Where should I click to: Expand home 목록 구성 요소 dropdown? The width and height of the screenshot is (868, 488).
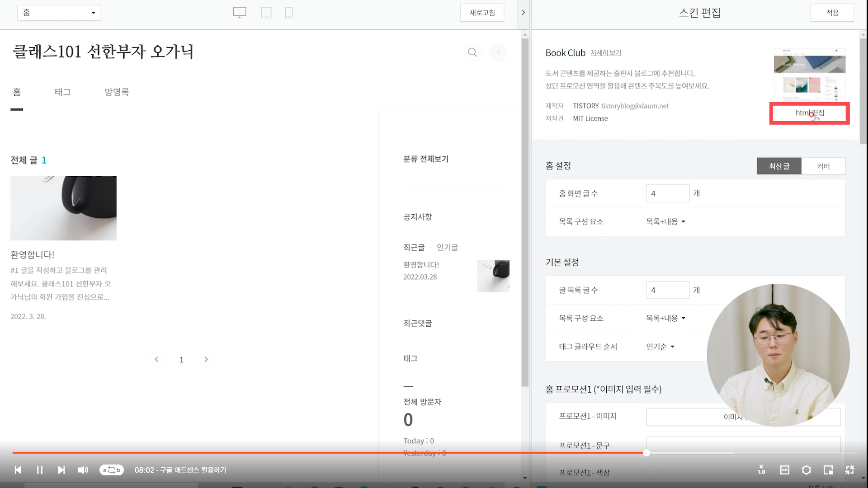pyautogui.click(x=665, y=221)
